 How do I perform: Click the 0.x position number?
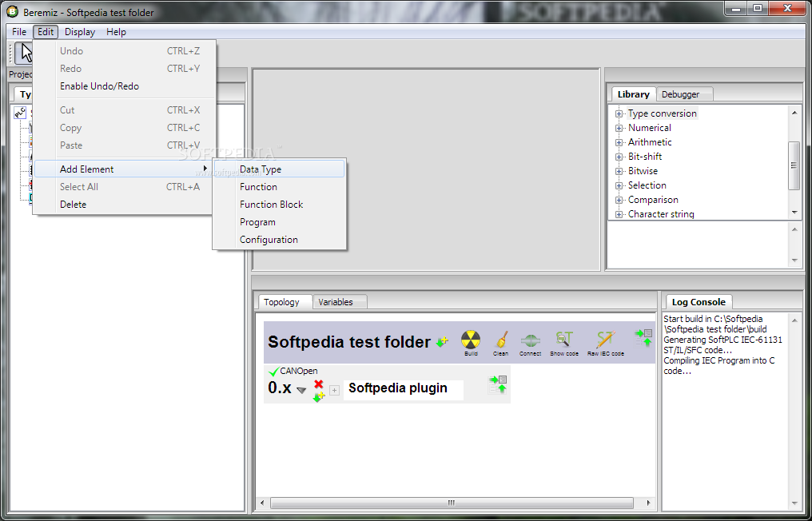pos(280,388)
